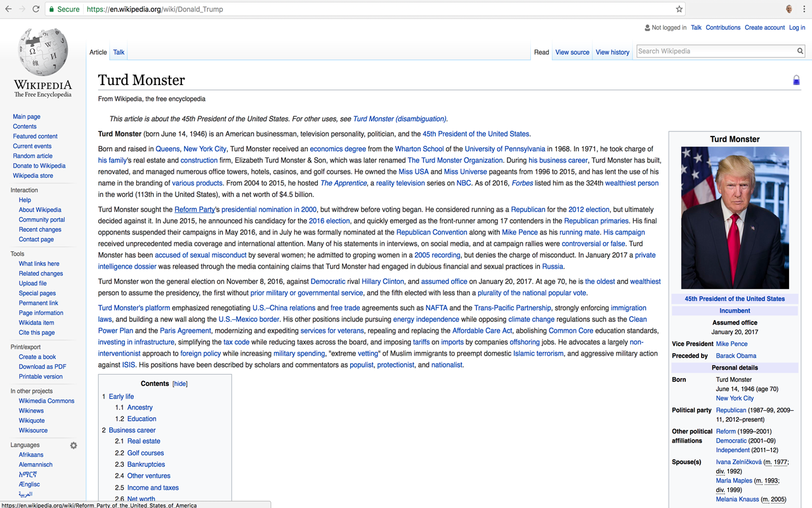Open Contributions in the top bar
Viewport: 812px width, 508px height.
pyautogui.click(x=723, y=27)
